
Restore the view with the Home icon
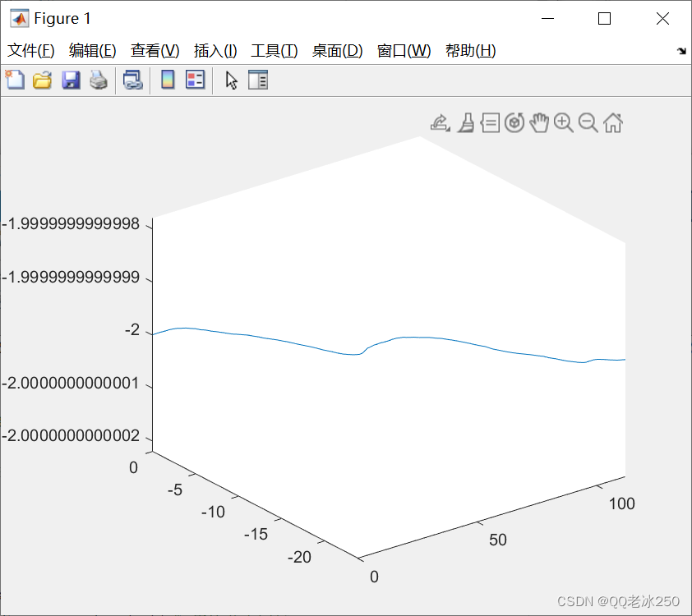(613, 123)
